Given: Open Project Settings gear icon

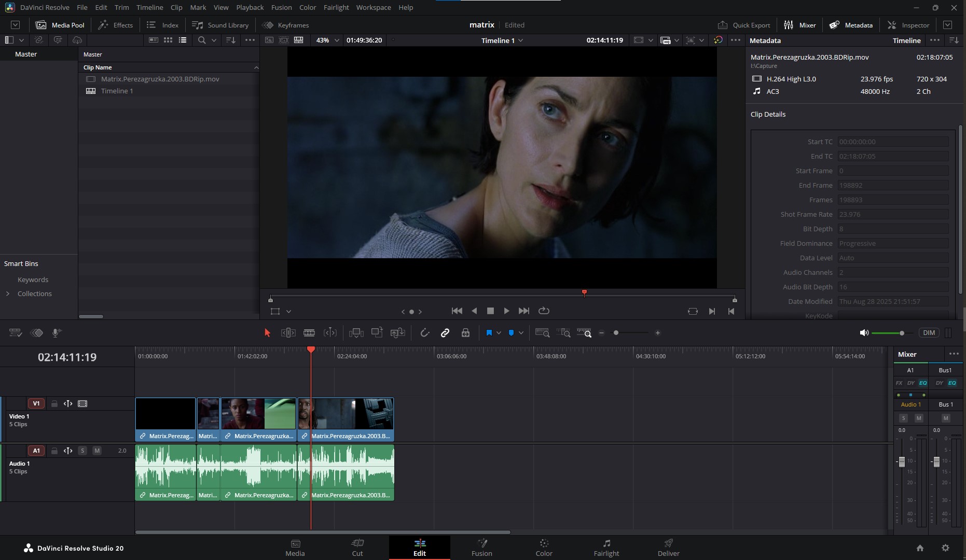Looking at the screenshot, I should pyautogui.click(x=945, y=548).
